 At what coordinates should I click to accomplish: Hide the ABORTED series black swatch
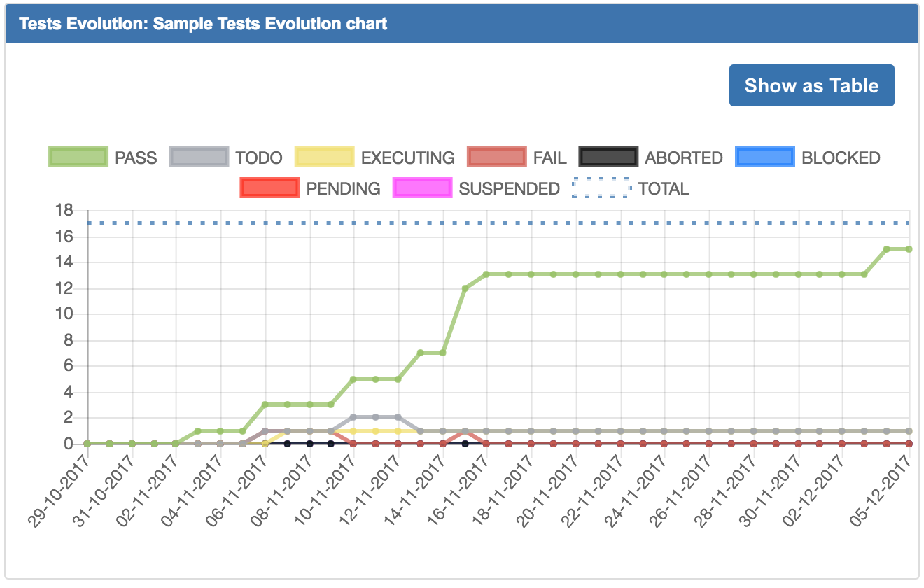pyautogui.click(x=608, y=157)
